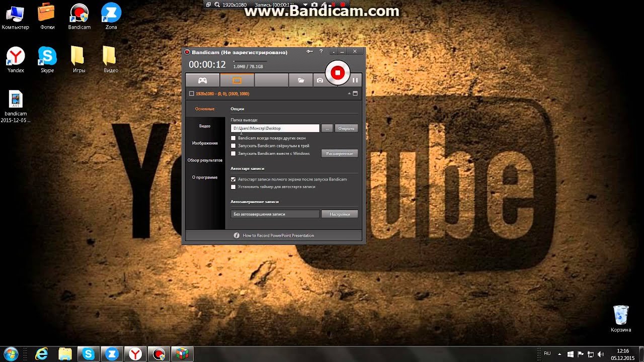Click the window mode icon beside the arrow
Image resolution: width=644 pixels, height=362 pixels.
(x=355, y=94)
